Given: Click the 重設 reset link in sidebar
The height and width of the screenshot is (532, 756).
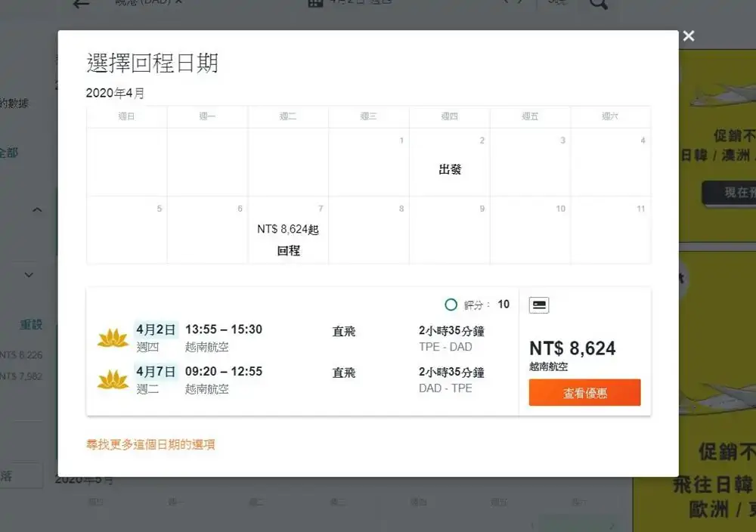Looking at the screenshot, I should click(31, 324).
